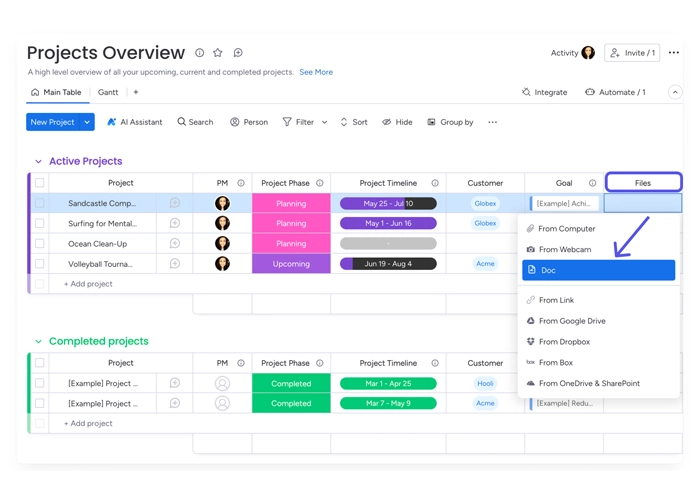This screenshot has height=497, width=700.
Task: Add a new board view with plus
Action: 136,92
